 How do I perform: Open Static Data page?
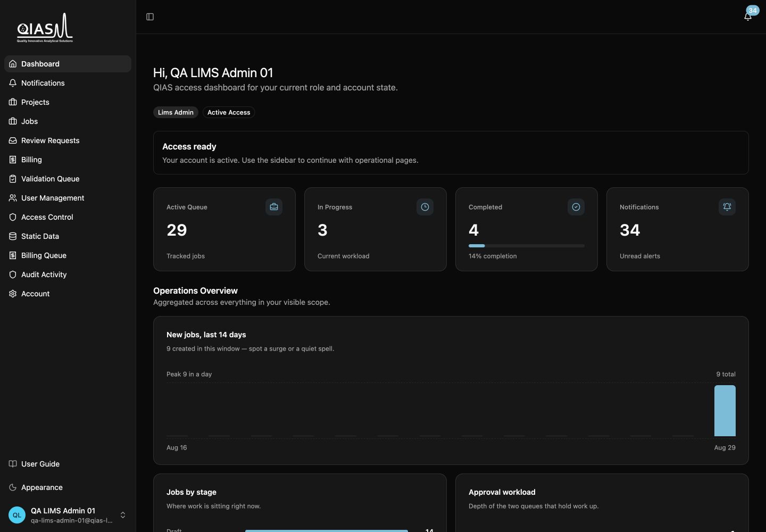point(68,236)
